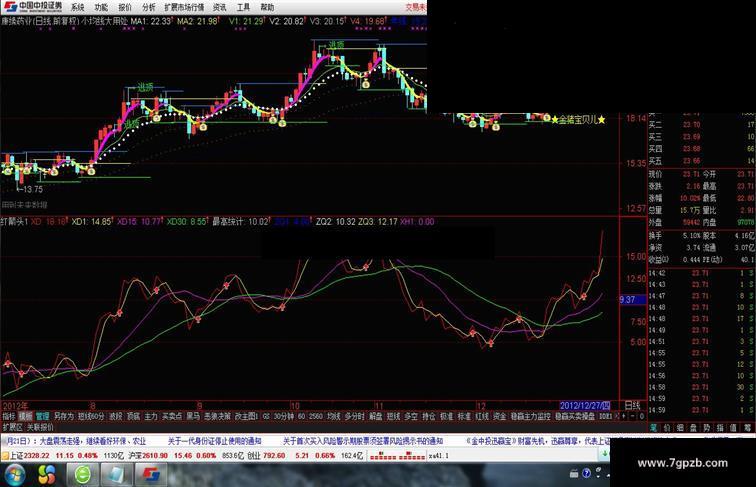Open the 系统 menu
The height and width of the screenshot is (487, 756).
(x=77, y=7)
